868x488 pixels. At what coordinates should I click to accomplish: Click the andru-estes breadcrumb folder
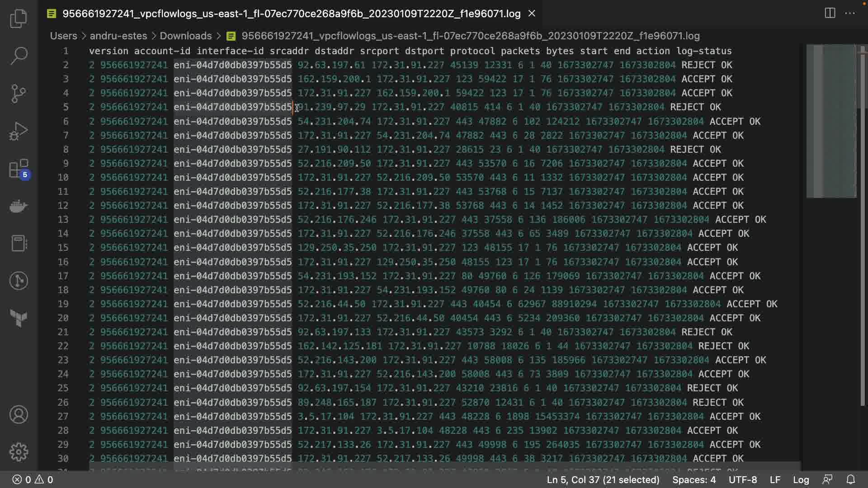click(118, 36)
